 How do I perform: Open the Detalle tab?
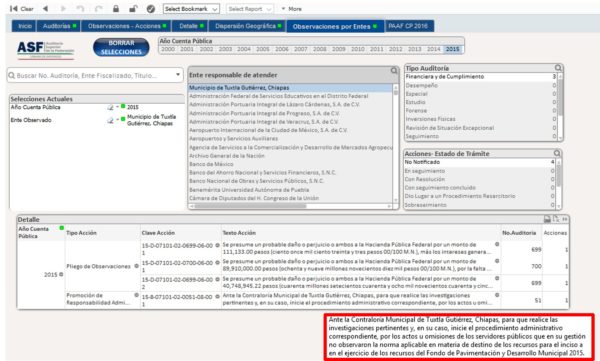coord(191,26)
